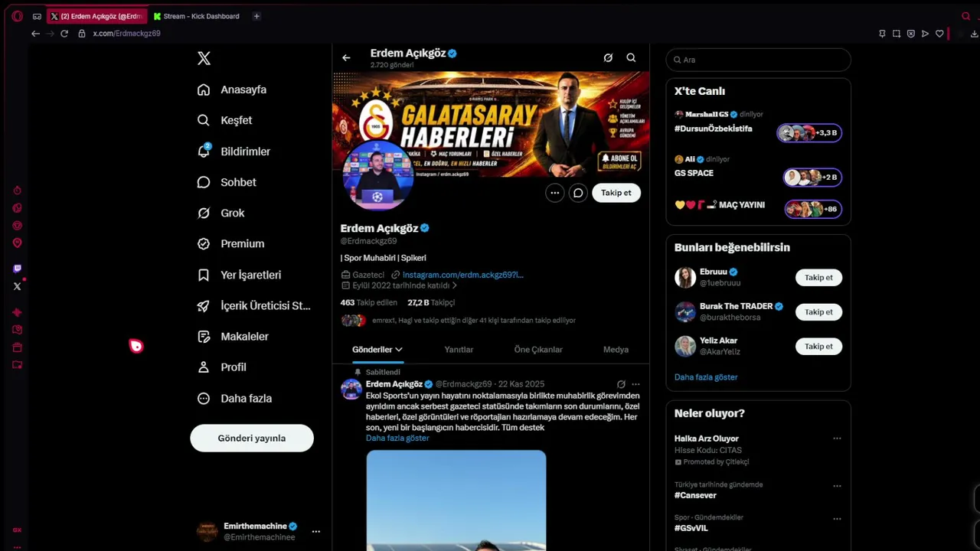Open Ebruuu's suggested profile name
Screen dimensions: 980x551
[713, 272]
